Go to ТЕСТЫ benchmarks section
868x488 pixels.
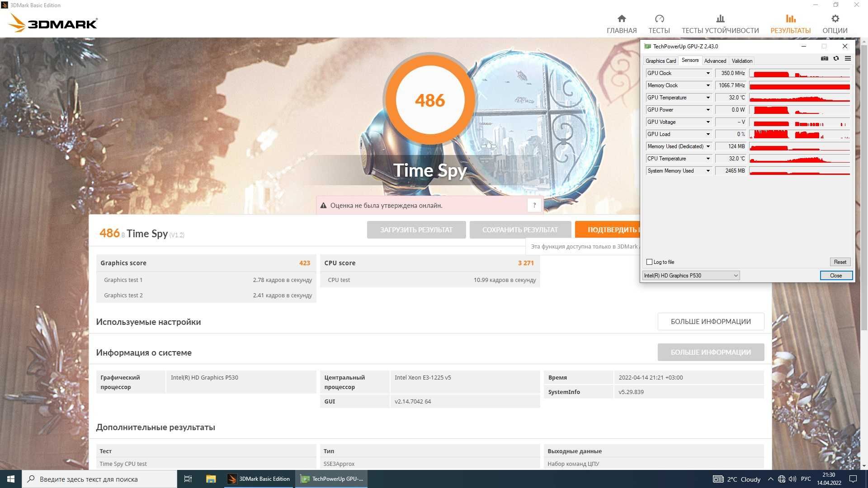pos(659,24)
